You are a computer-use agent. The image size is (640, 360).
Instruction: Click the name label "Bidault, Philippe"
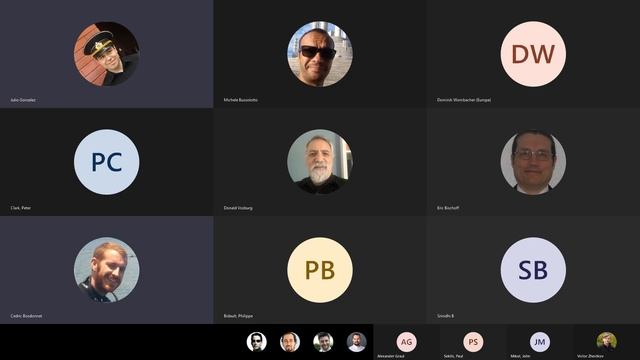[x=238, y=316]
